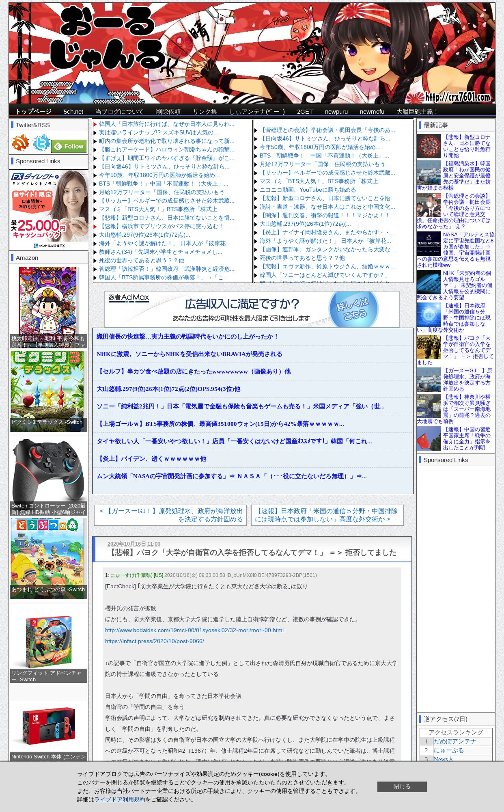This screenshot has width=504, height=812.
Task: Open あつまれ どうぶつの森 product image
Action: [x=48, y=559]
